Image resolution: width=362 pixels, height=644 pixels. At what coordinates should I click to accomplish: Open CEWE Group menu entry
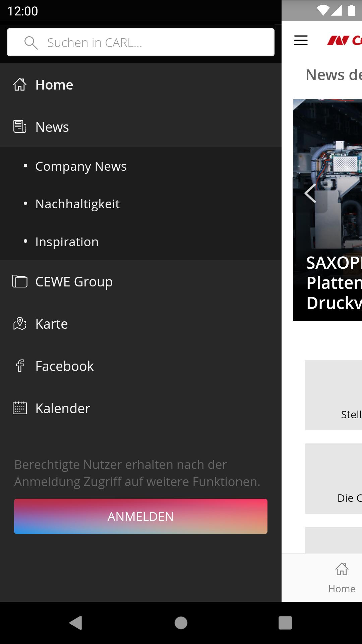pyautogui.click(x=141, y=281)
